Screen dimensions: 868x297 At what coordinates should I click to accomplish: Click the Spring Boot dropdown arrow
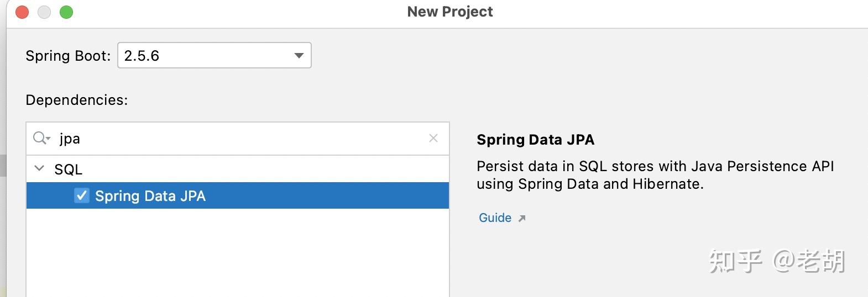(299, 55)
